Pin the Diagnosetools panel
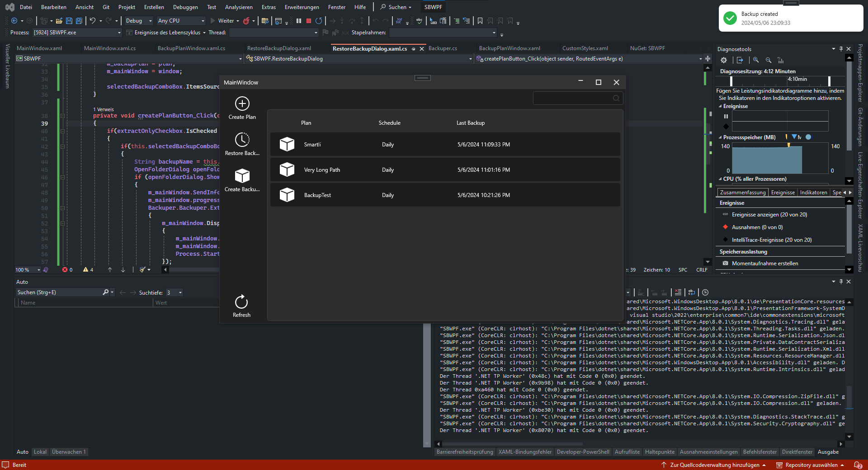868x470 pixels. (841, 49)
